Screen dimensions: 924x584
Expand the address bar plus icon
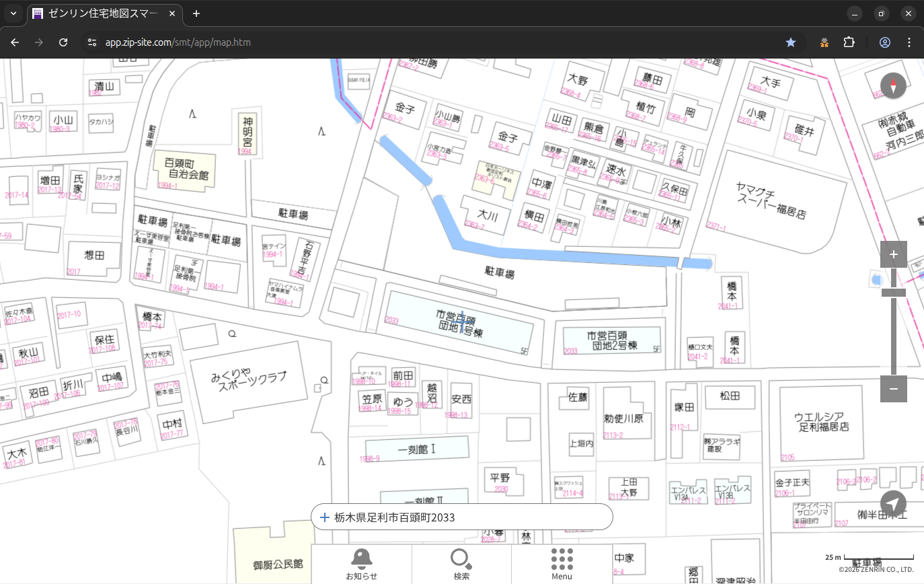click(x=325, y=517)
